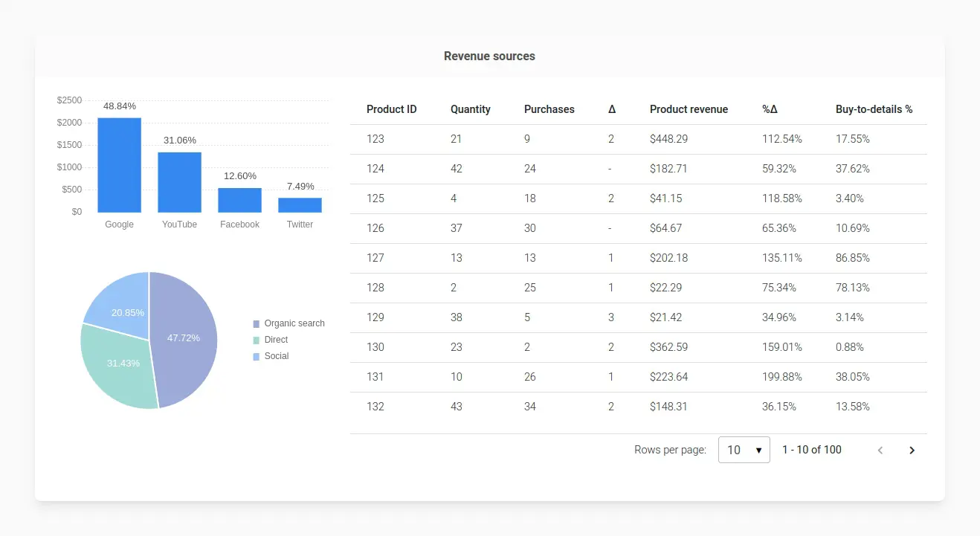Click the 31.06% bar label
The width and height of the screenshot is (980, 536).
pyautogui.click(x=180, y=141)
